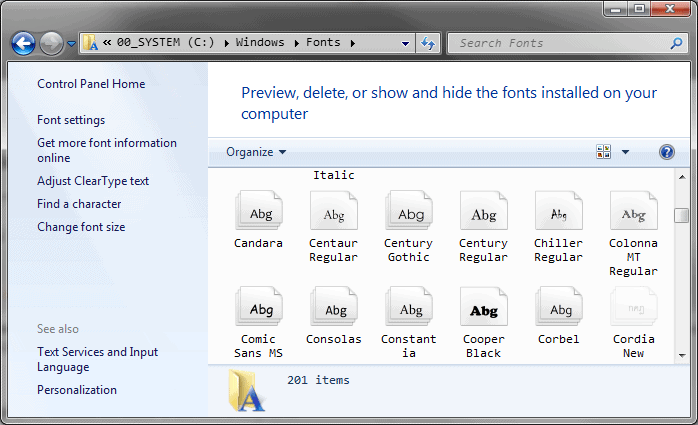Select the Centaur Regular font icon

(x=334, y=210)
